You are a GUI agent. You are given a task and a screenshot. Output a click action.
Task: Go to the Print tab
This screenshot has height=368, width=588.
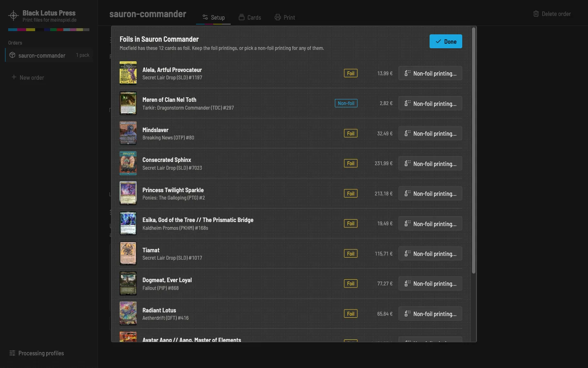(285, 18)
